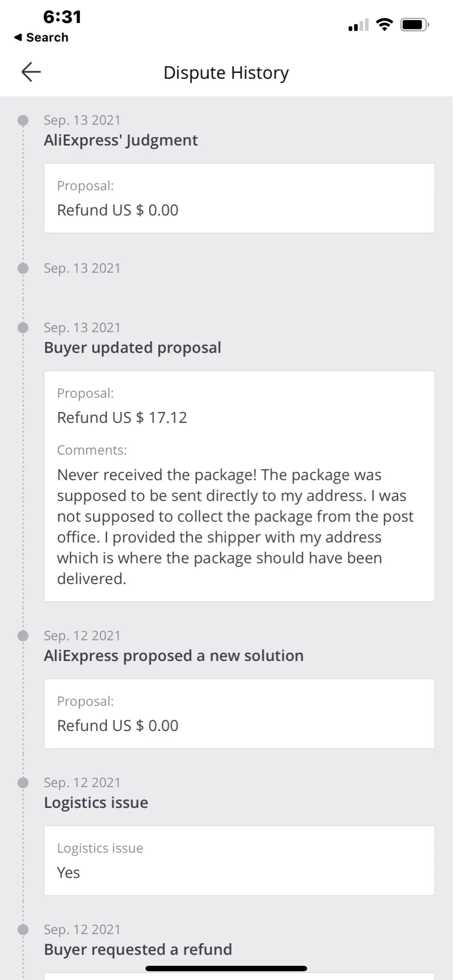Select the empty Sep. 13 2021 timeline dot
Viewport: 453px width, 980px height.
23,268
